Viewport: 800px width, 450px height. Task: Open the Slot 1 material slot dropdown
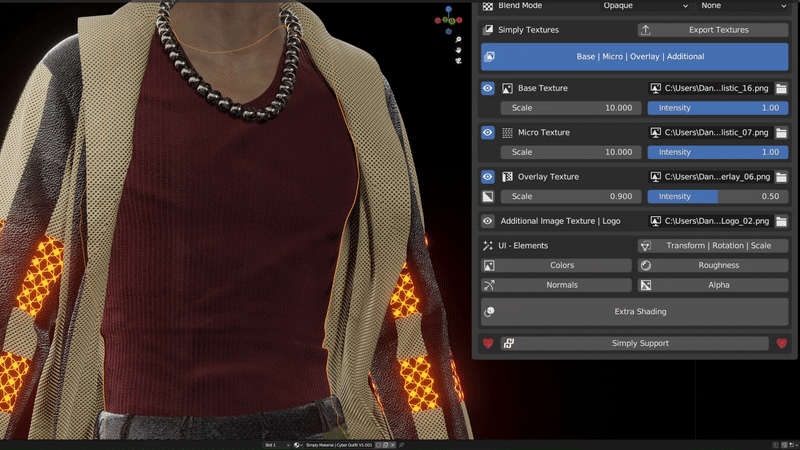pyautogui.click(x=276, y=444)
